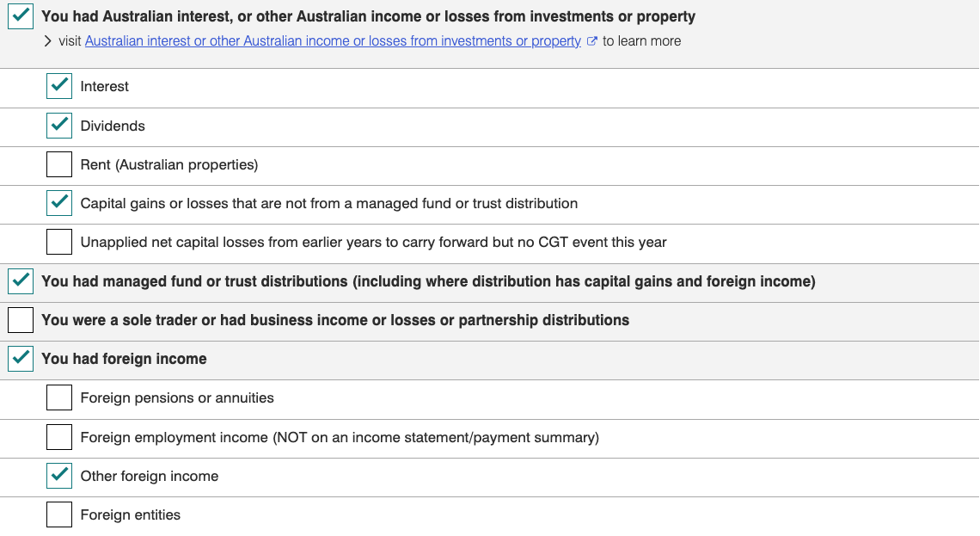The image size is (980, 536).
Task: Tick Rent (Australian properties) checkbox
Action: coord(59,164)
